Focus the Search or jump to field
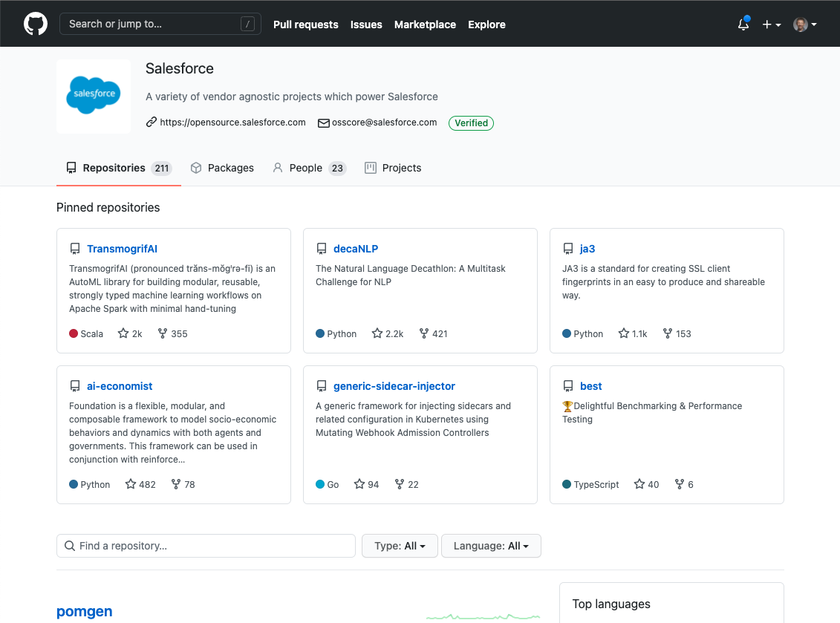 pos(160,24)
